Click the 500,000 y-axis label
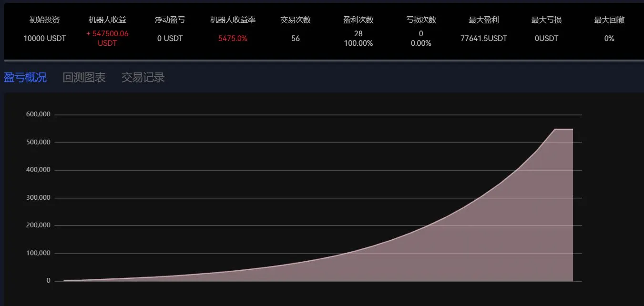This screenshot has height=306, width=644. pos(39,142)
